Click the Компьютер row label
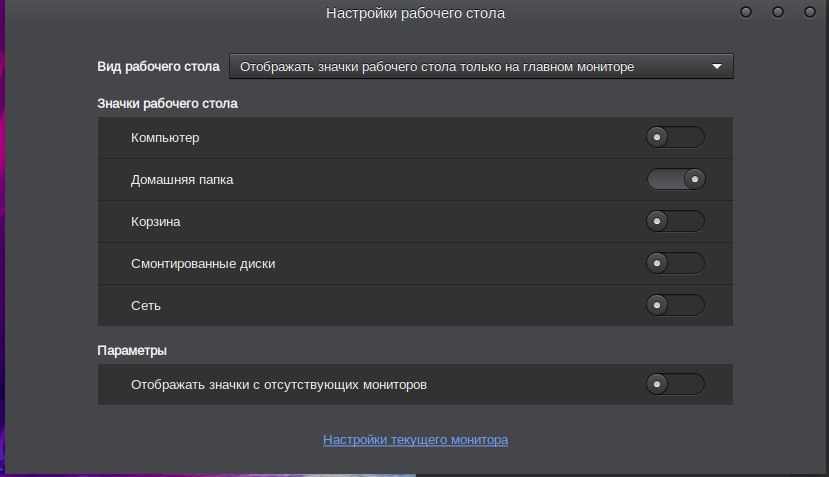The height and width of the screenshot is (477, 829). (x=165, y=138)
